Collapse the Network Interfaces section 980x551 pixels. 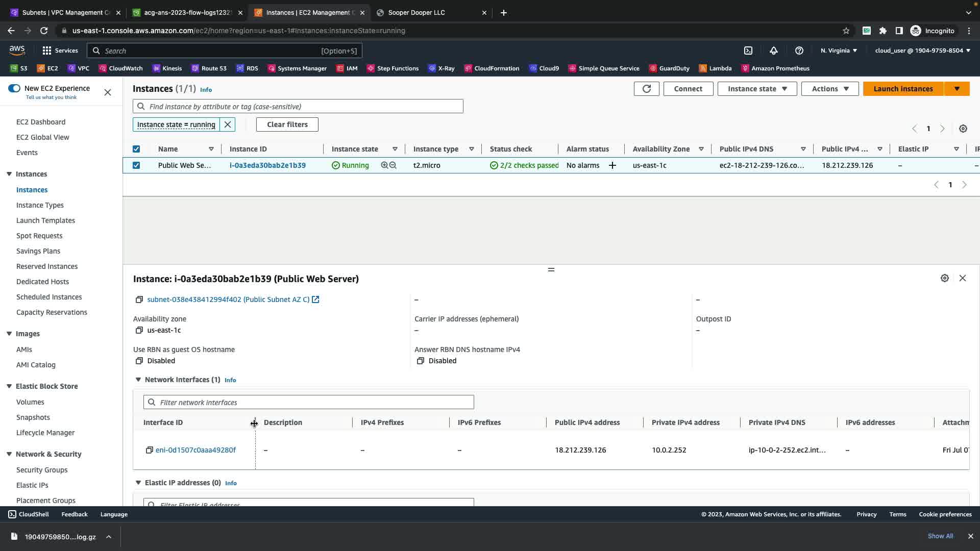pyautogui.click(x=138, y=380)
